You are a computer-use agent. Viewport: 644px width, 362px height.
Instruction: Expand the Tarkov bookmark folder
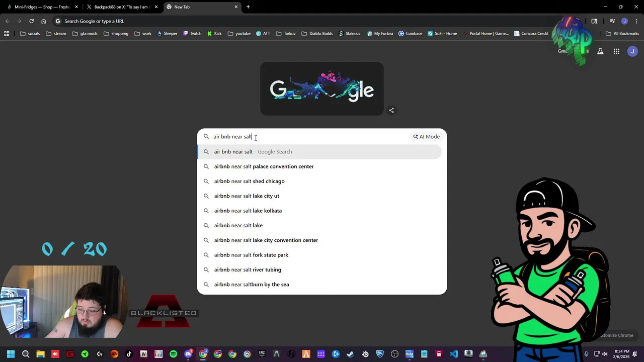[285, 34]
